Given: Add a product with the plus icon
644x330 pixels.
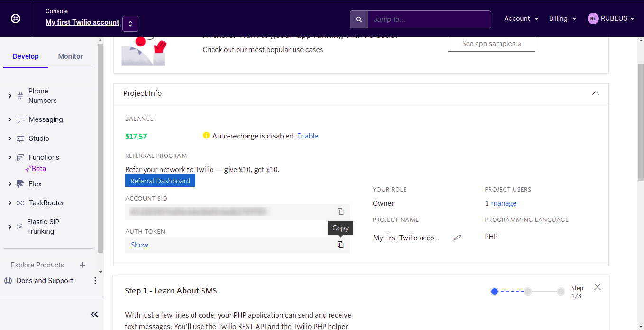Looking at the screenshot, I should pos(82,265).
